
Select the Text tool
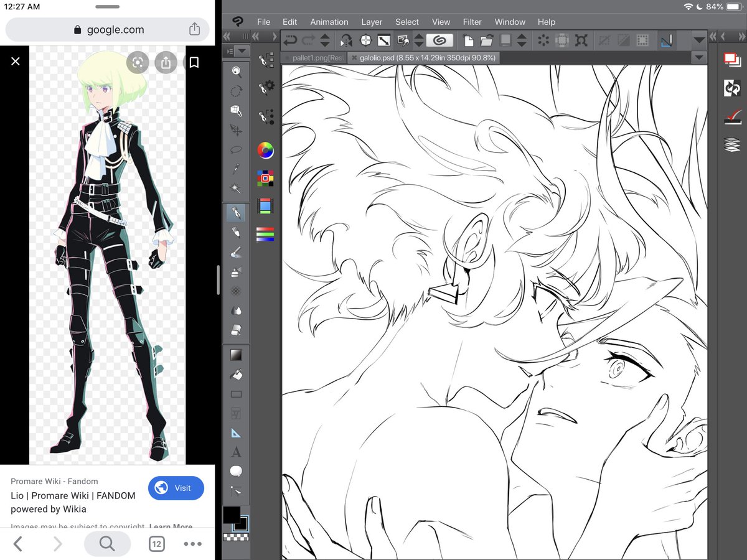236,452
